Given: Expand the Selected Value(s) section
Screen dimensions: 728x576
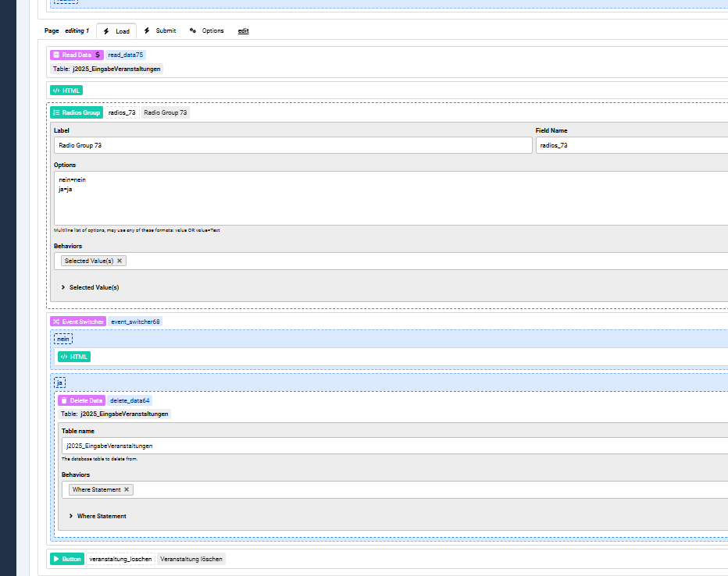Looking at the screenshot, I should pos(63,287).
